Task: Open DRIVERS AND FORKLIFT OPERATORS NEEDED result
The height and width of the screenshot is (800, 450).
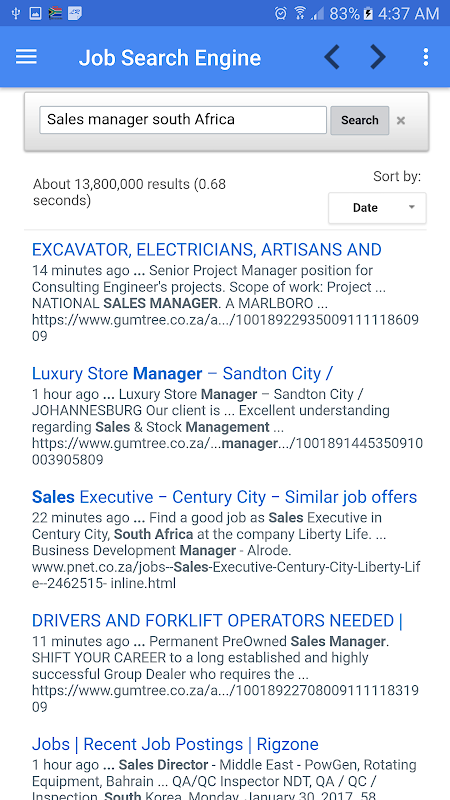Action: 217,620
